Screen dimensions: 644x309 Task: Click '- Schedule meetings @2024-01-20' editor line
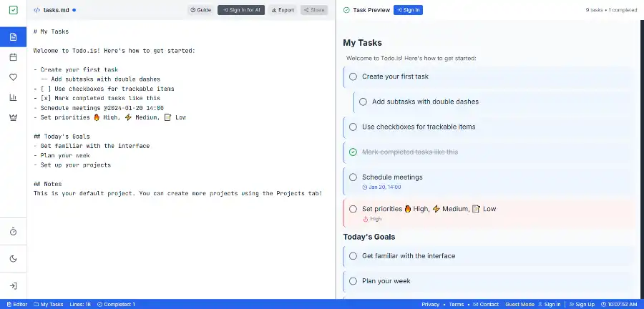[99, 108]
